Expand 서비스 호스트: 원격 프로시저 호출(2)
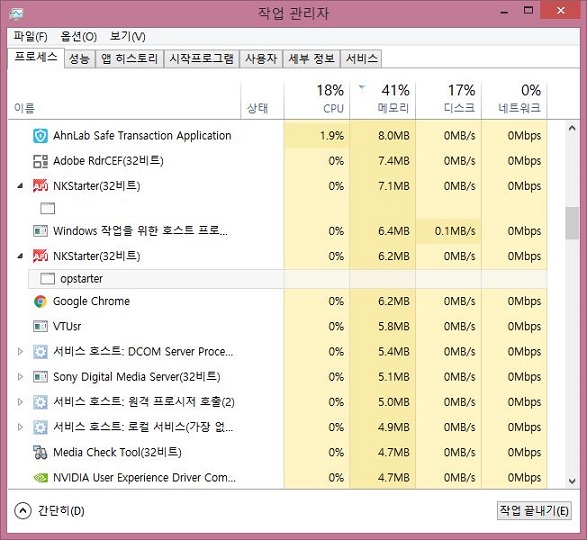 [x=20, y=402]
